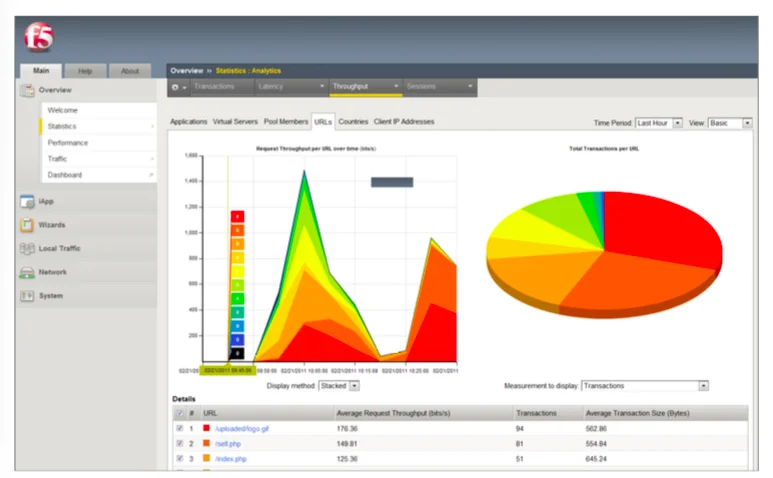Open the /index.php URL link
Viewport: 773px width, 478px height.
pyautogui.click(x=231, y=459)
